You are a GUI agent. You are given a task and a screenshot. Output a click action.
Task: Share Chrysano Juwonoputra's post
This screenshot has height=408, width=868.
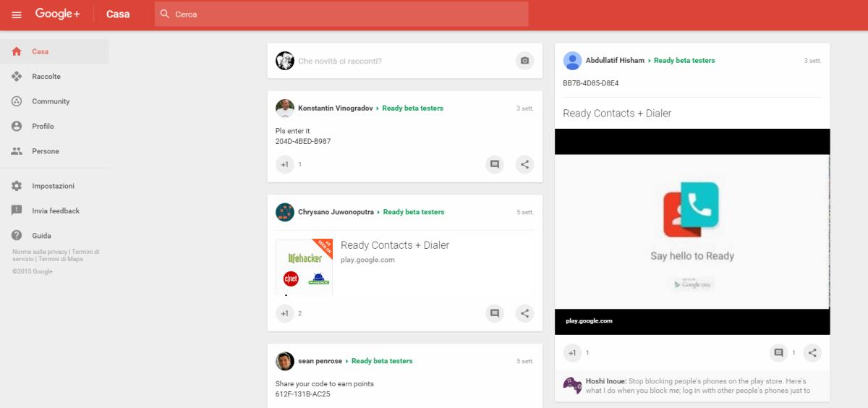[x=524, y=313]
